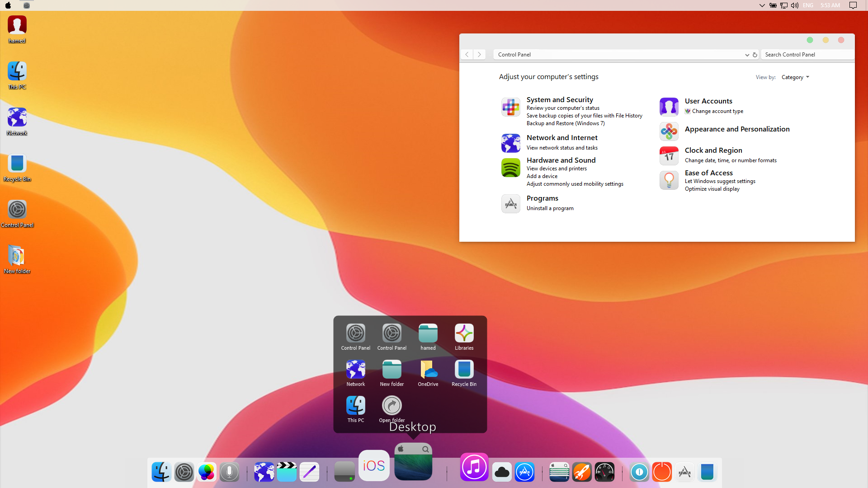Click Ease of Access lightbulb icon
The image size is (868, 488).
[669, 180]
